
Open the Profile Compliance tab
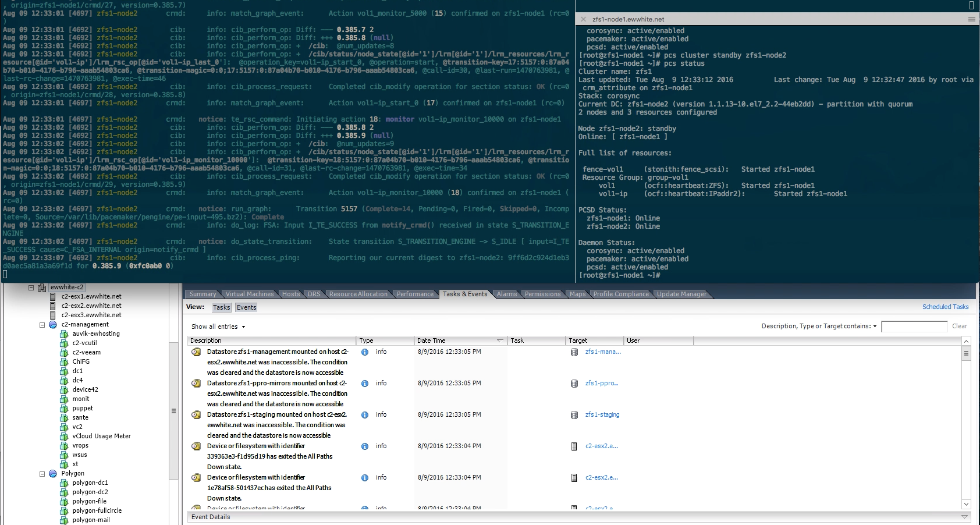point(621,294)
